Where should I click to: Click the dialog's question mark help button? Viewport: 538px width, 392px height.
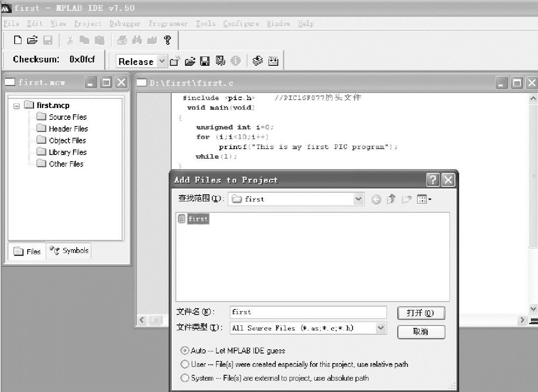(433, 180)
